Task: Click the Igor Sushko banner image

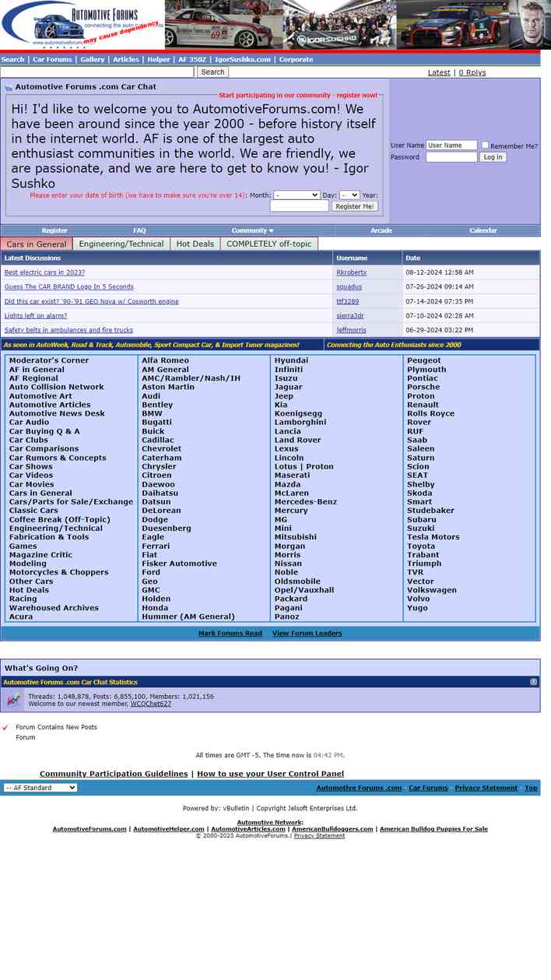Action: (358, 25)
